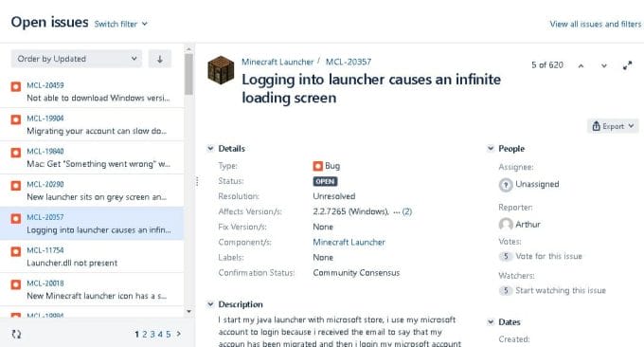Click the Bug type icon in Details
Screen dimensions: 644x347
[318, 166]
